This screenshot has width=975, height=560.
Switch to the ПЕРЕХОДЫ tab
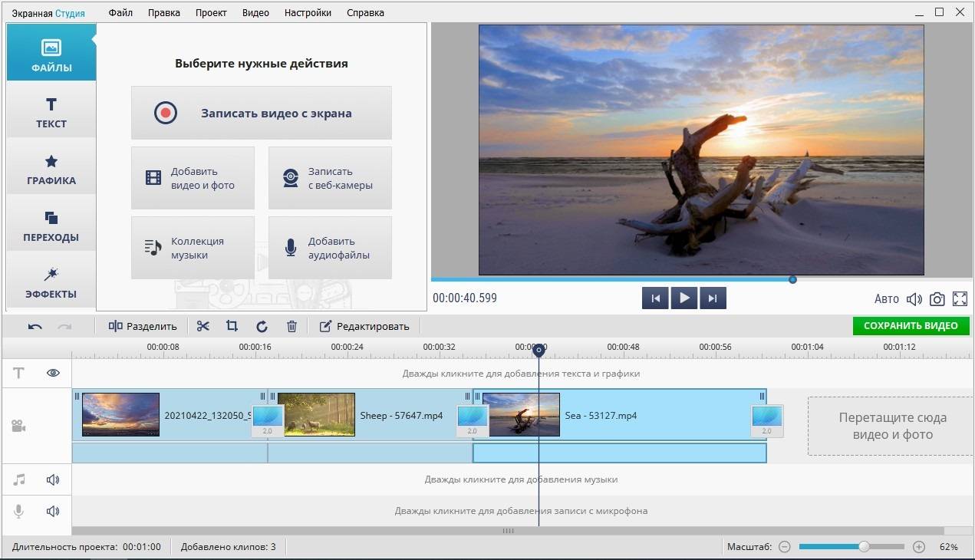(51, 226)
